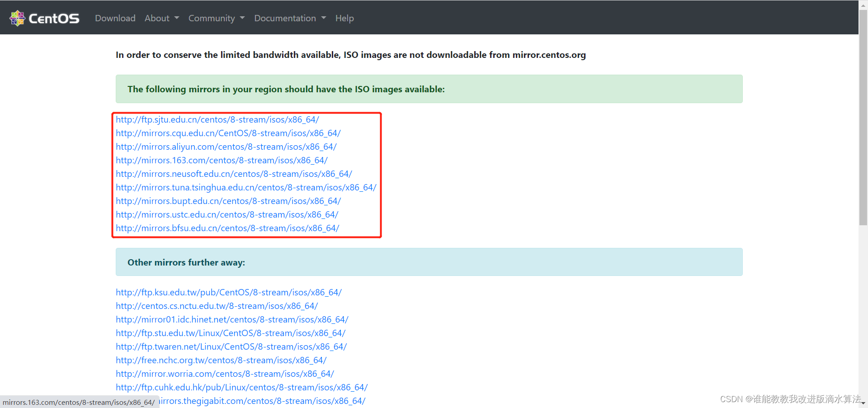Expand the Community dropdown menu
Viewport: 868px width, 408px height.
(x=217, y=18)
